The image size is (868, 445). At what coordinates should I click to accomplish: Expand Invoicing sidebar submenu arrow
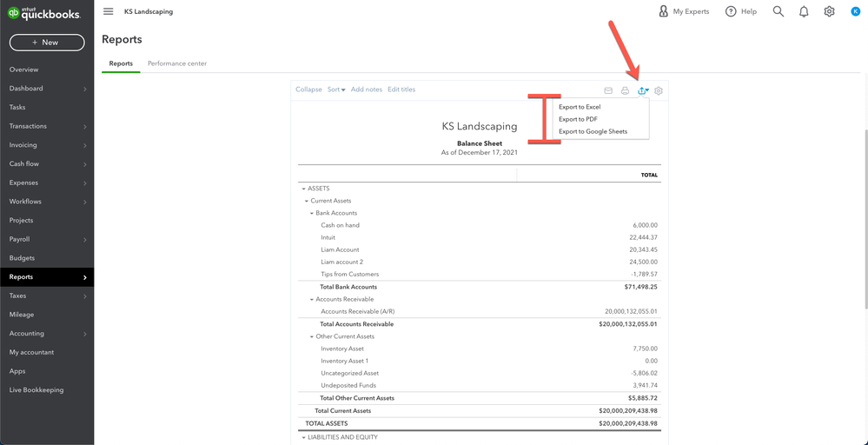tap(85, 145)
